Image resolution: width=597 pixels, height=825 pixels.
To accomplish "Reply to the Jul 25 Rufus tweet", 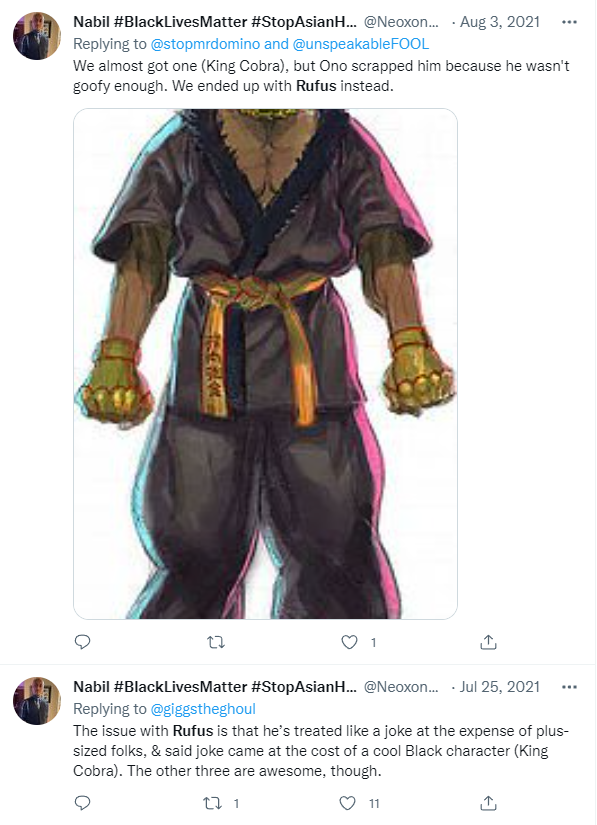I will point(83,803).
